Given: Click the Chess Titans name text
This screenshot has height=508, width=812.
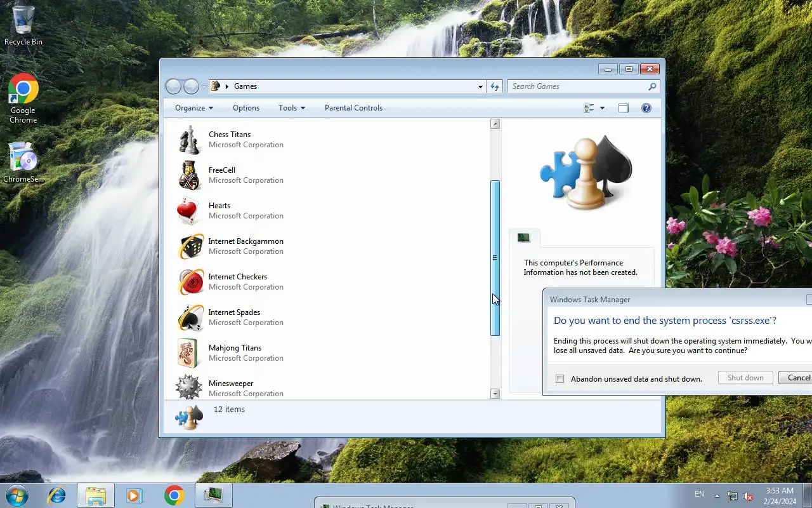Looking at the screenshot, I should [230, 135].
